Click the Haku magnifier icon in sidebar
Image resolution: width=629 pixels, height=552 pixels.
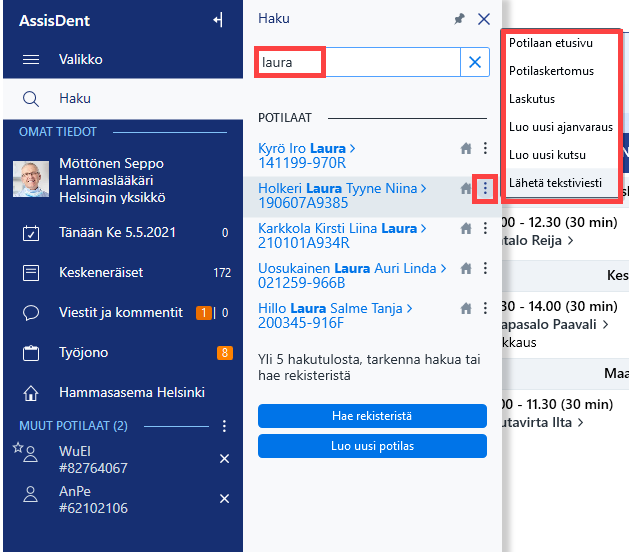click(x=31, y=99)
